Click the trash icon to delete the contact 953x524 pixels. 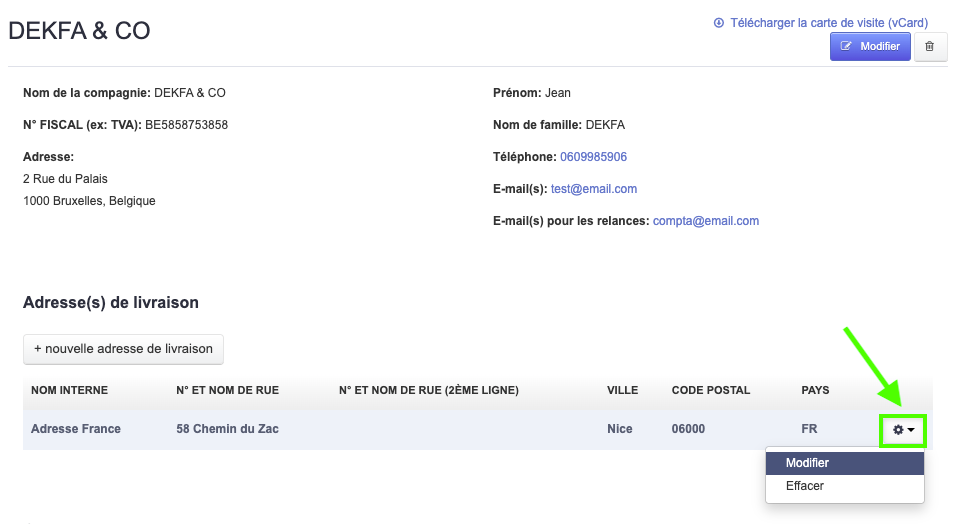coord(930,46)
